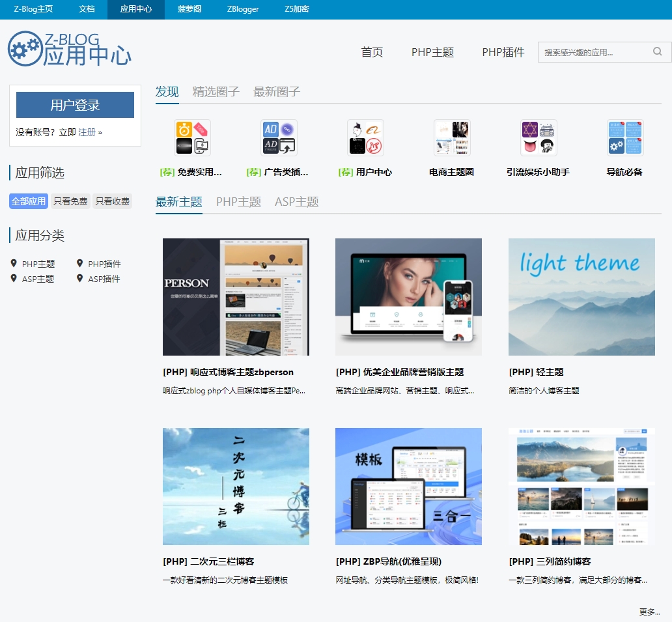Select the 只看收费 filter
This screenshot has height=622, width=672.
click(x=112, y=201)
